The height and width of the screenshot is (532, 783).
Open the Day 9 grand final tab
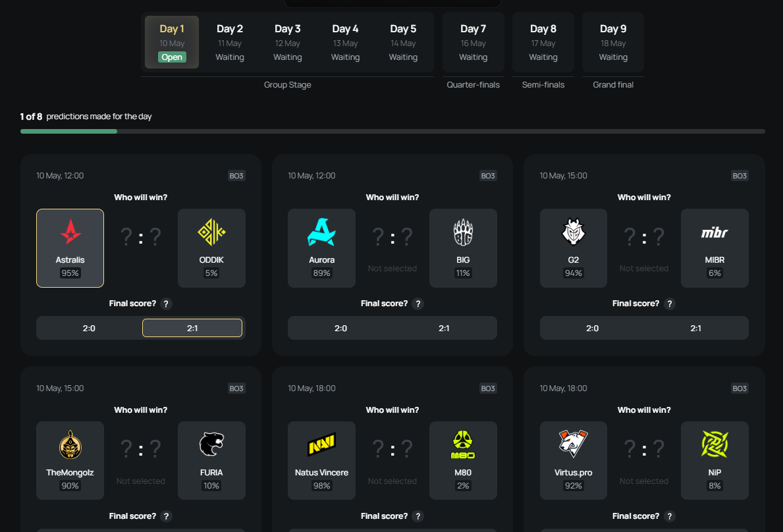(613, 42)
